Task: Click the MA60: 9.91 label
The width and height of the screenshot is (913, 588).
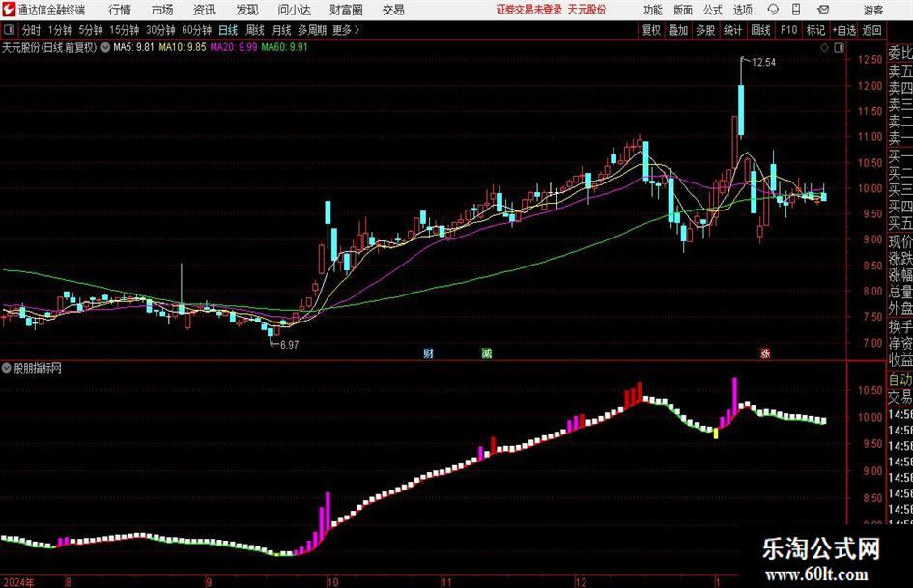Action: (x=284, y=47)
